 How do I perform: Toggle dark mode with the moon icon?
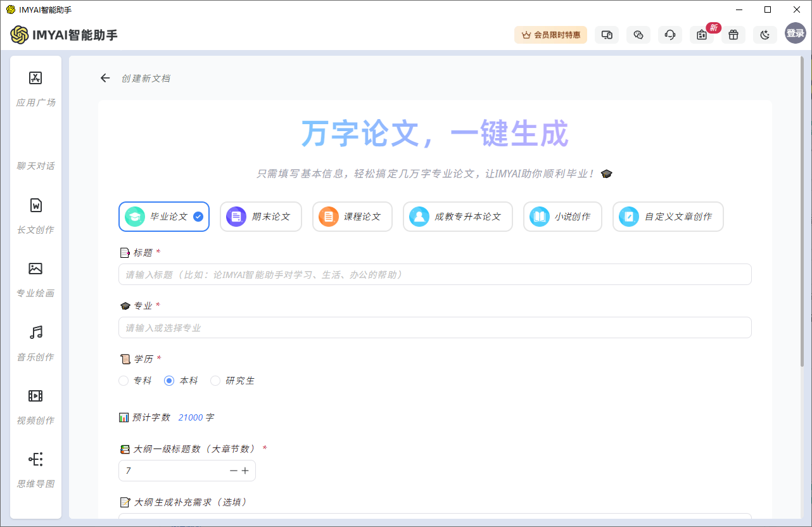(x=765, y=35)
